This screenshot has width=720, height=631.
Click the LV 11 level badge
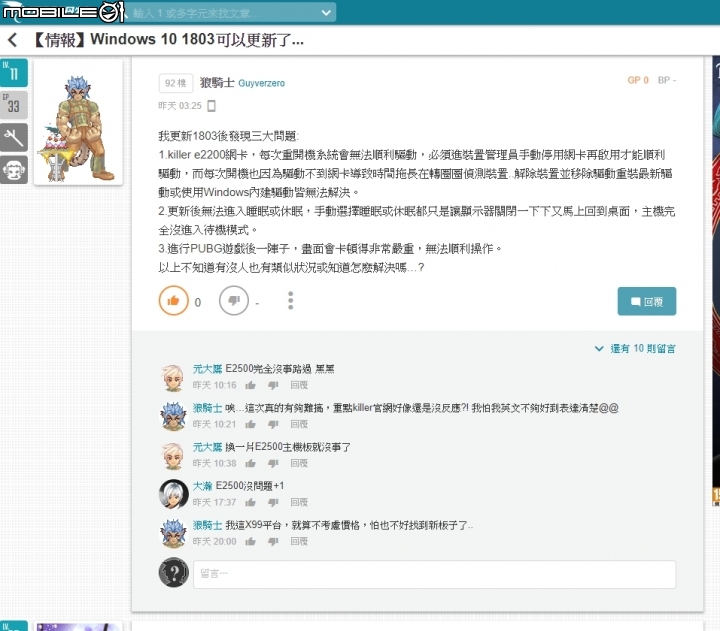point(14,73)
